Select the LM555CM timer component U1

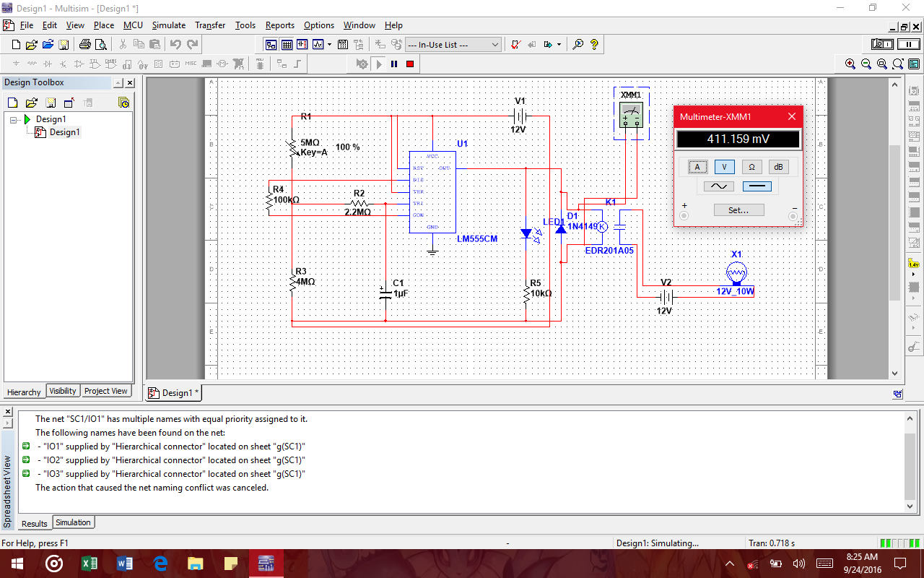(433, 192)
